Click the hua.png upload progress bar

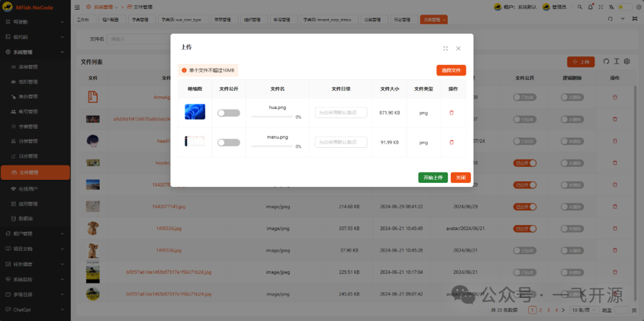click(273, 117)
